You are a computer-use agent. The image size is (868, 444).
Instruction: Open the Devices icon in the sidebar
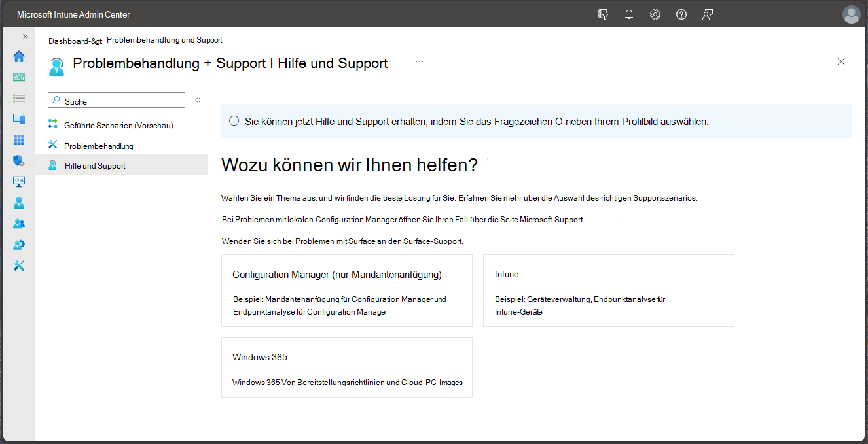[x=19, y=119]
